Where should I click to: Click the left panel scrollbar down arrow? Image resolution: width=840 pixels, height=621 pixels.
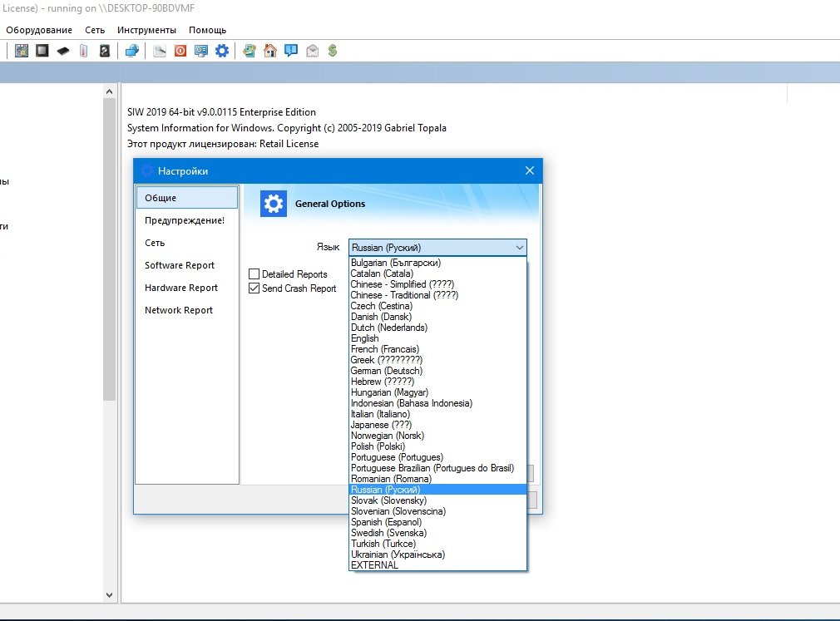109,594
